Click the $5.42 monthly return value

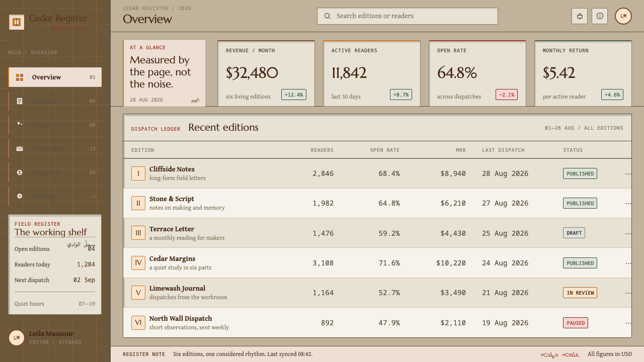coord(559,73)
